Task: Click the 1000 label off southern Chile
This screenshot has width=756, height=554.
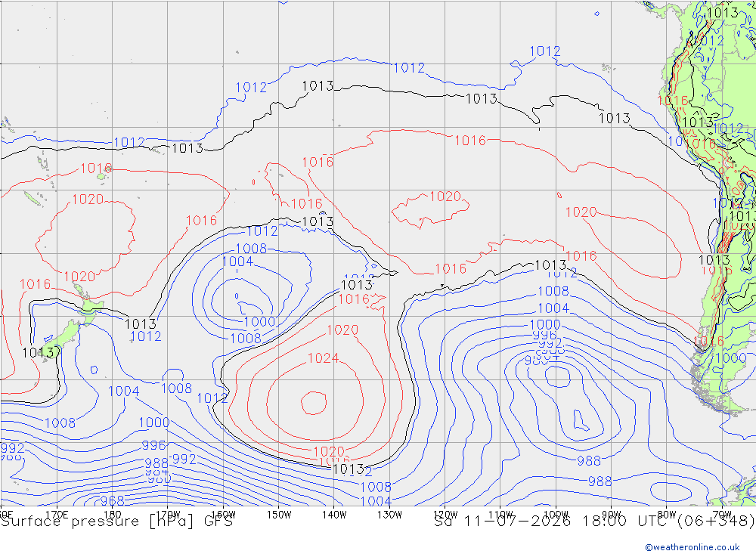Action: point(730,358)
